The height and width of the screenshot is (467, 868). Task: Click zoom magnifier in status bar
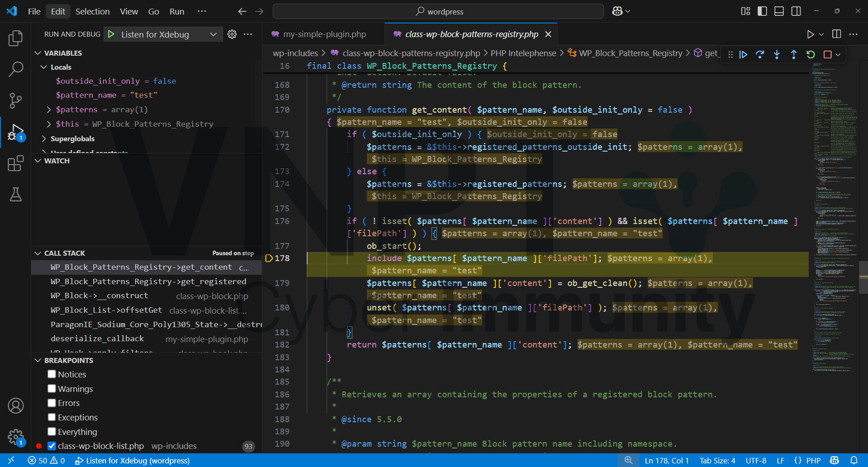click(x=629, y=460)
